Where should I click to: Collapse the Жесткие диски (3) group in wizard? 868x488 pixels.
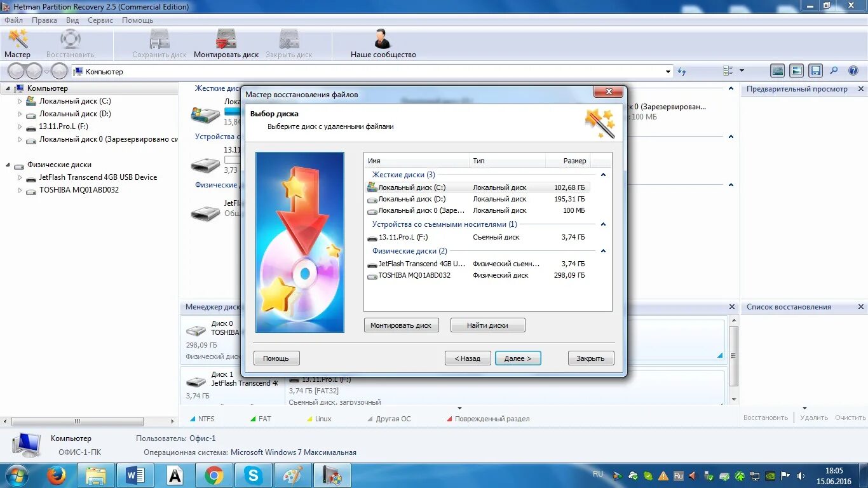[x=603, y=175]
